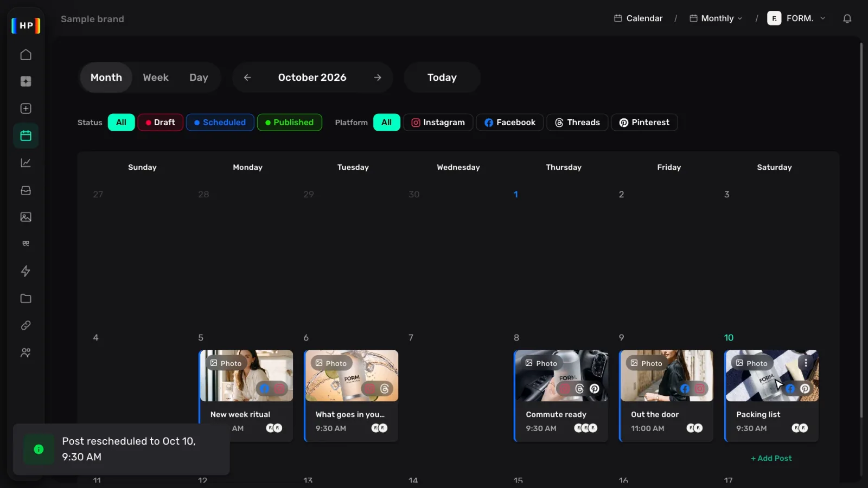Click Instagram icon on Out the door thumbnail
Image resolution: width=868 pixels, height=488 pixels.
click(x=700, y=389)
